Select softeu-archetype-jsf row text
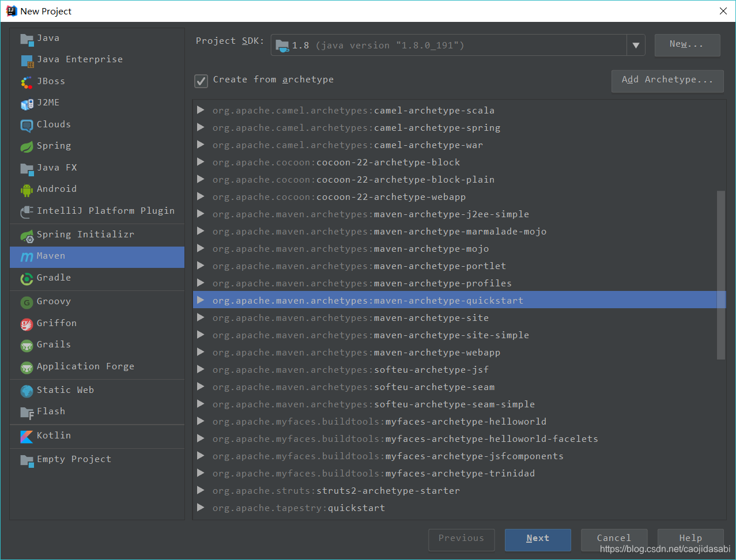The width and height of the screenshot is (736, 560). [x=351, y=370]
